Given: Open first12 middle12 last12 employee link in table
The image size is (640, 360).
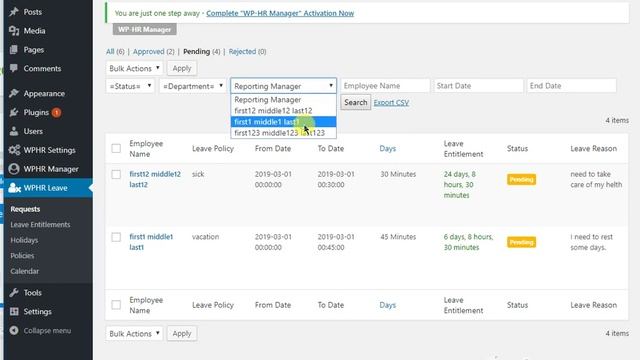Looking at the screenshot, I should tap(155, 179).
